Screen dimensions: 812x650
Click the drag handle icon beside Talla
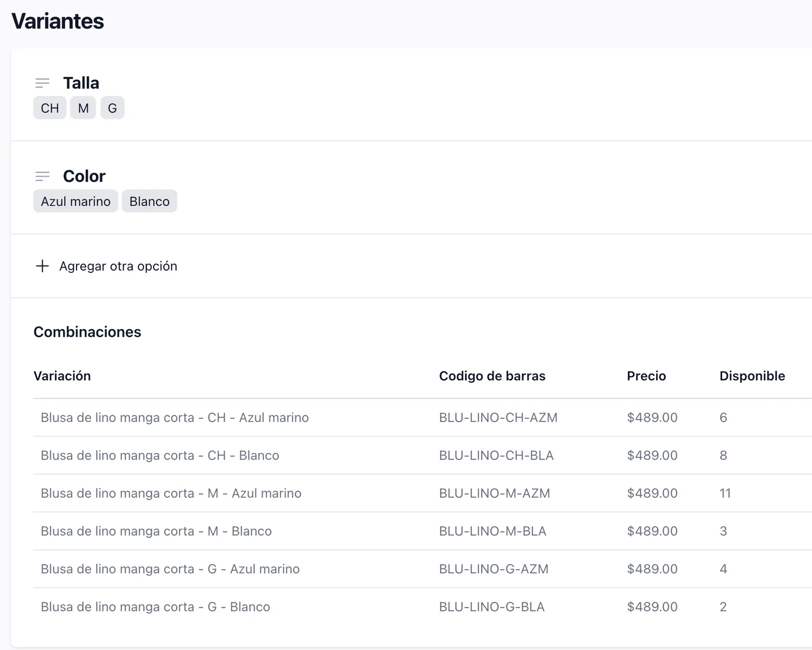click(43, 83)
